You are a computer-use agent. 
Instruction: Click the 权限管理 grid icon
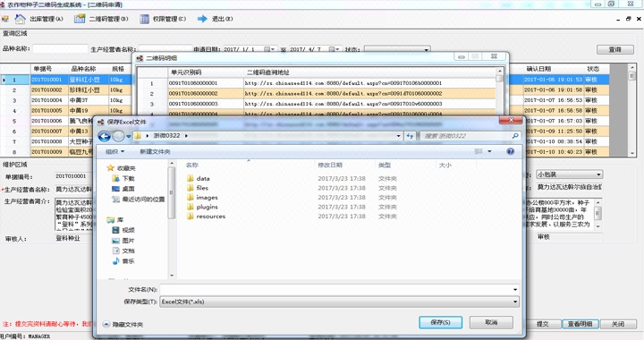click(x=144, y=19)
